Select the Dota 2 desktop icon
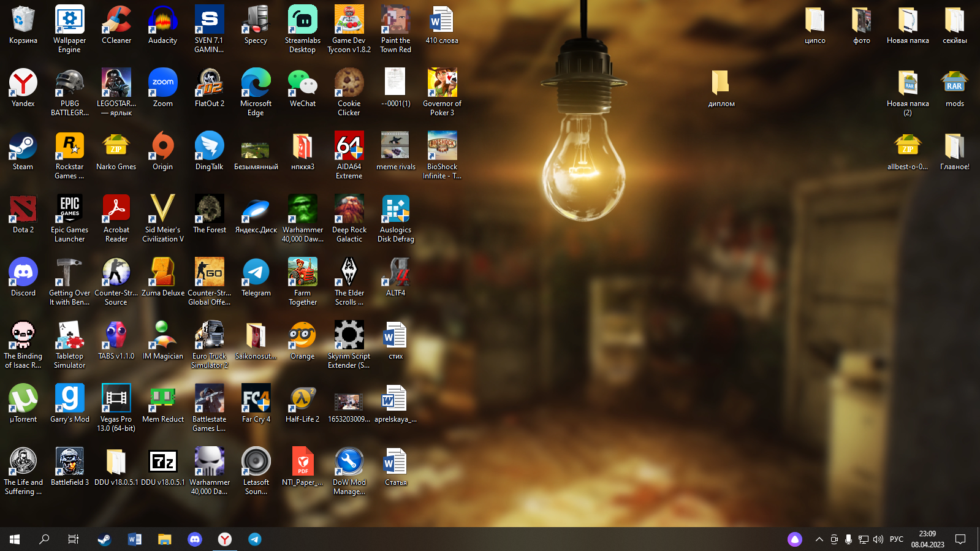 [23, 214]
